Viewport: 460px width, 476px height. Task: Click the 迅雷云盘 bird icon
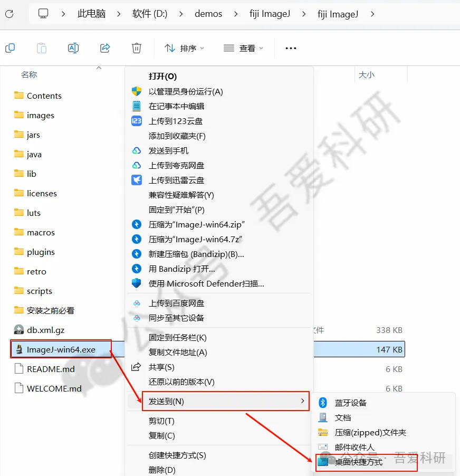(137, 180)
